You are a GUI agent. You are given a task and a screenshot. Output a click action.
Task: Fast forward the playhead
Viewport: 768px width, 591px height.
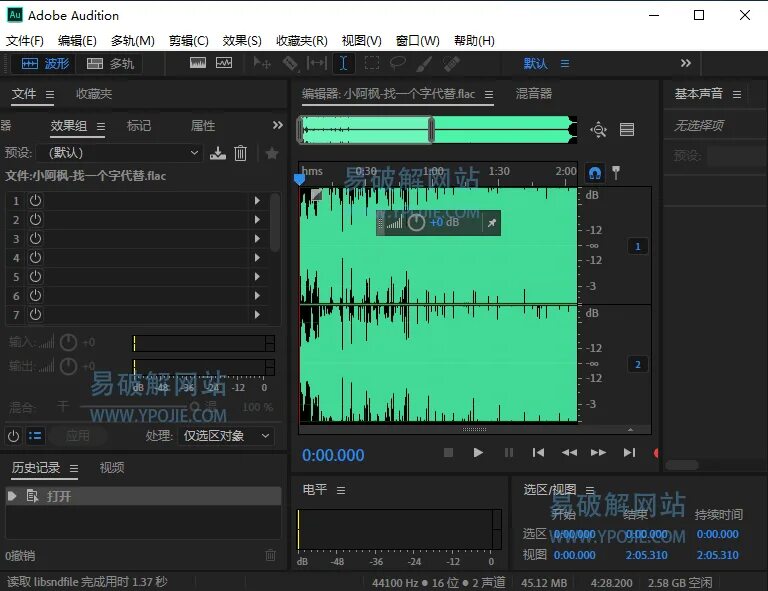click(599, 453)
